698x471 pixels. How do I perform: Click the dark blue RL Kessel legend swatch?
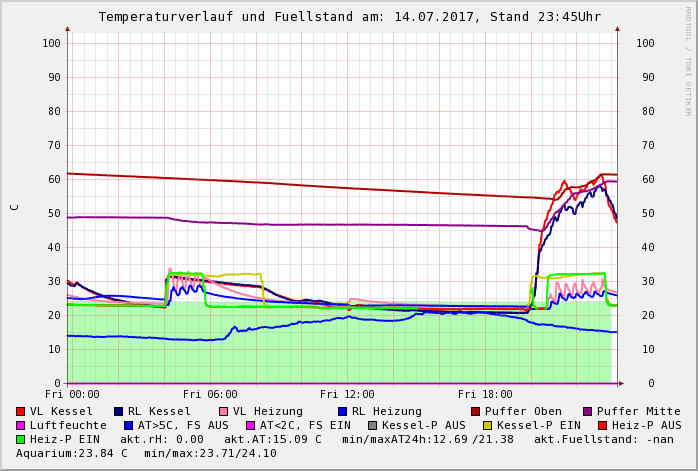(118, 412)
